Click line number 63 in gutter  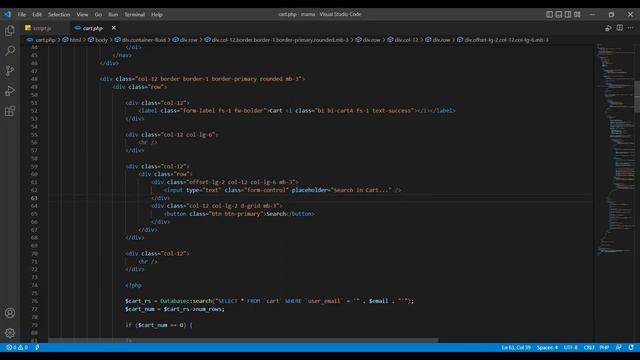34,198
